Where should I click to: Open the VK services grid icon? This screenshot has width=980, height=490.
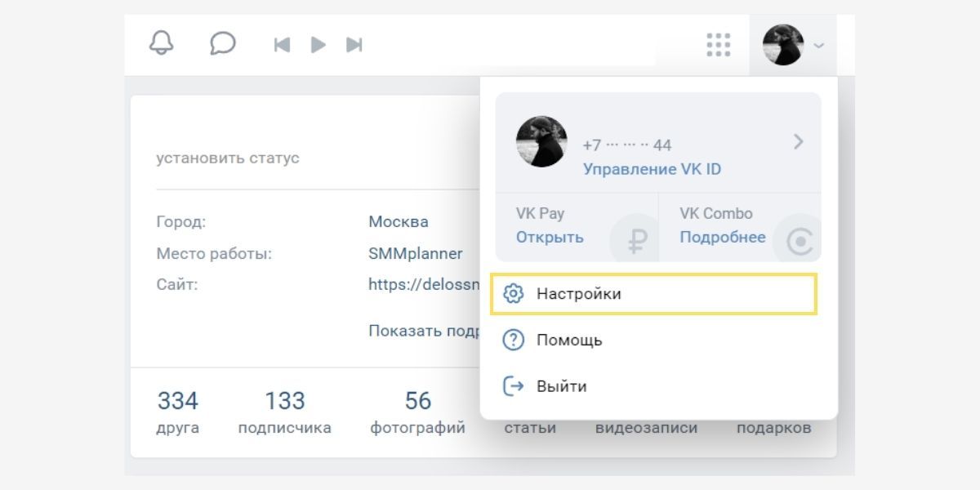(x=718, y=45)
